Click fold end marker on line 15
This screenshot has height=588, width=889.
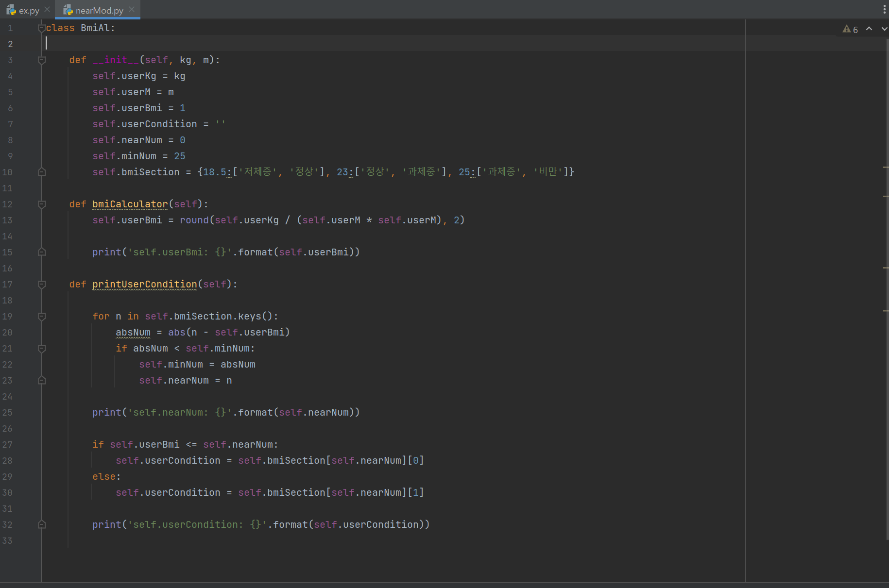click(x=42, y=252)
